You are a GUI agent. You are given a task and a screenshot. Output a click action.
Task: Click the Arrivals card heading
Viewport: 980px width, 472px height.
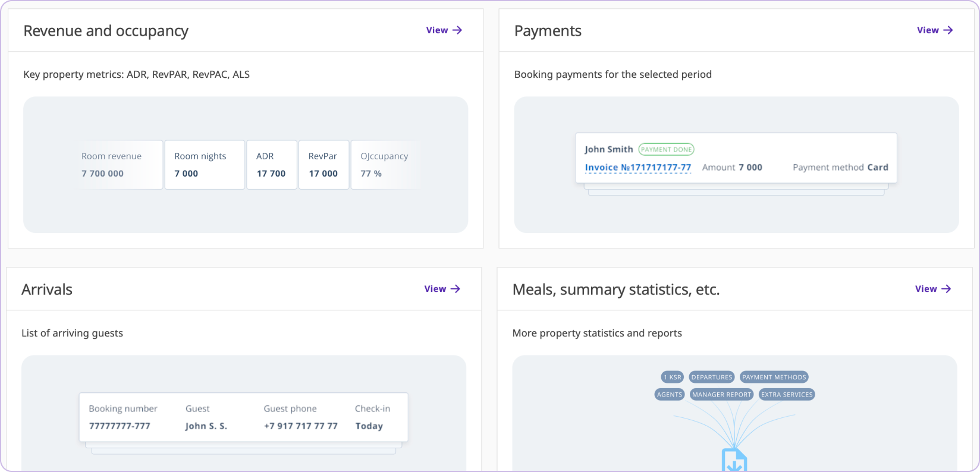47,290
